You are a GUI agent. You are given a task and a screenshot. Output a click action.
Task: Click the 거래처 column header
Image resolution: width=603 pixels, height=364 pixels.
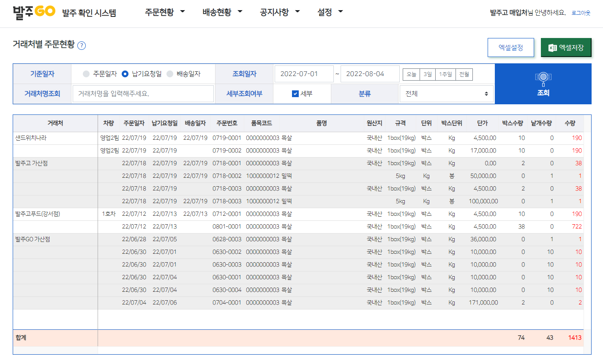coord(55,123)
